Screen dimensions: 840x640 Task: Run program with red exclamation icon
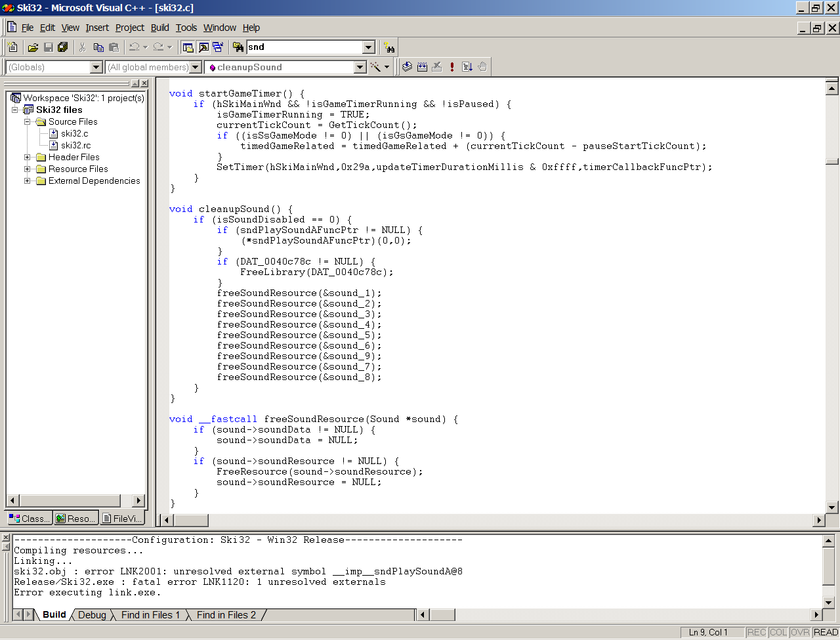click(452, 67)
